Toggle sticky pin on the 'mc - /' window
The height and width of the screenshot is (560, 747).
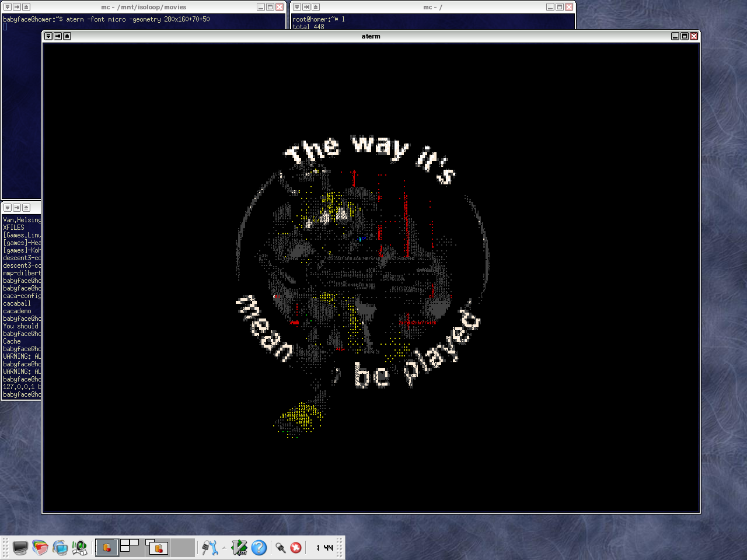coord(306,7)
